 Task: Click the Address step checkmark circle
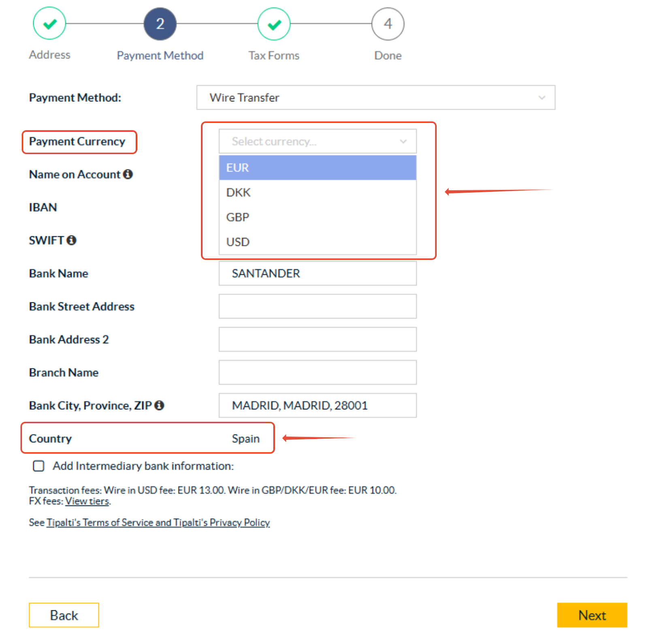[x=49, y=24]
